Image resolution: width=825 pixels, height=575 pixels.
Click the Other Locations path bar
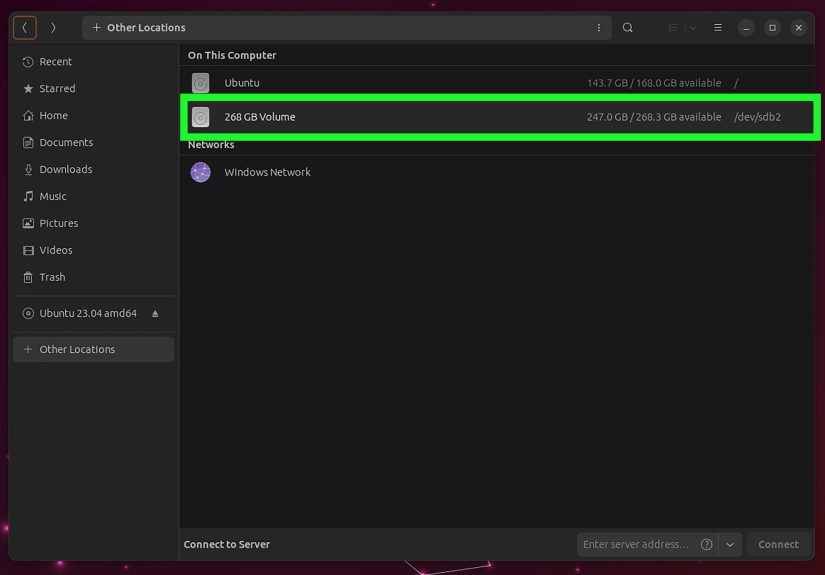pyautogui.click(x=346, y=27)
